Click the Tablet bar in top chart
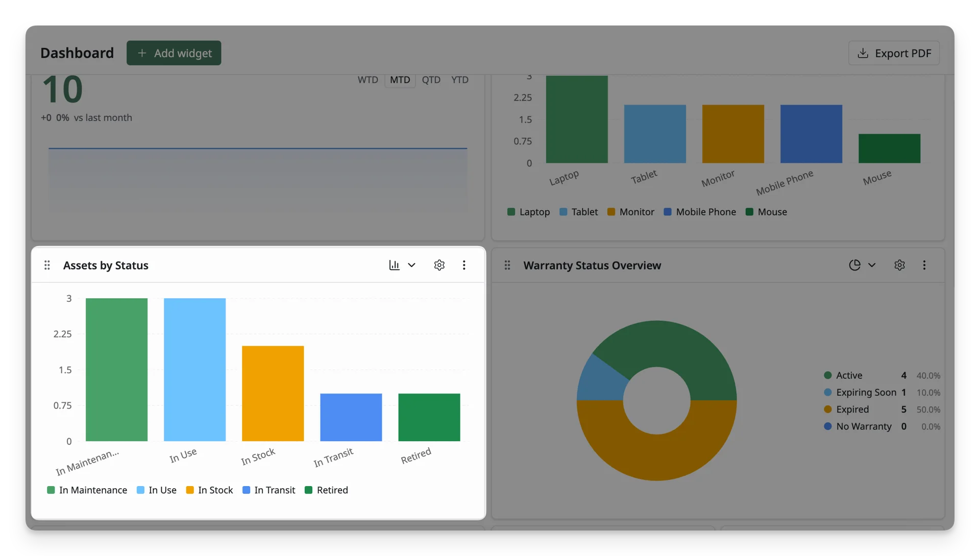 tap(655, 134)
